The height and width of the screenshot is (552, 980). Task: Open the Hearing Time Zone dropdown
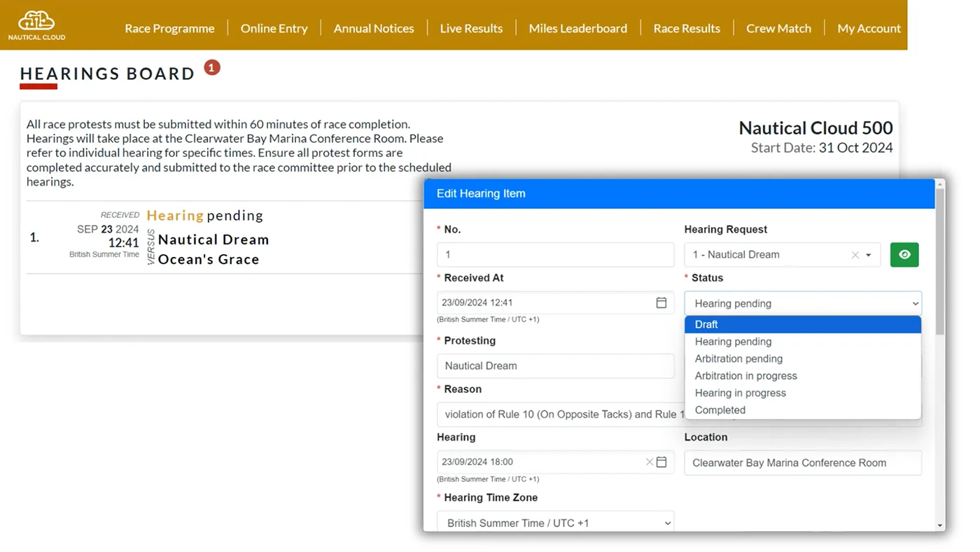pos(556,523)
